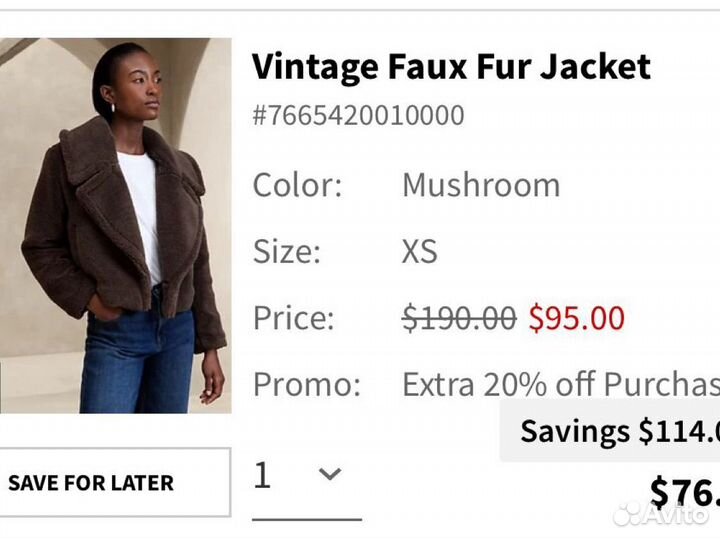The image size is (720, 539).
Task: Open the jacket product photo
Action: (x=115, y=226)
